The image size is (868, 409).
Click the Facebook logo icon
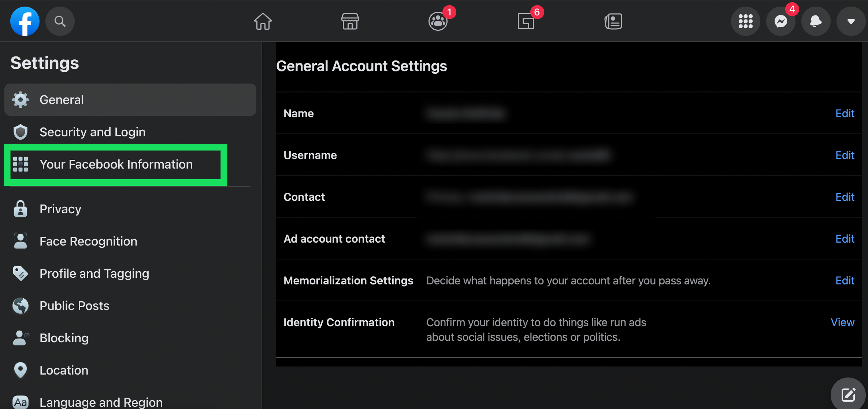click(x=25, y=21)
